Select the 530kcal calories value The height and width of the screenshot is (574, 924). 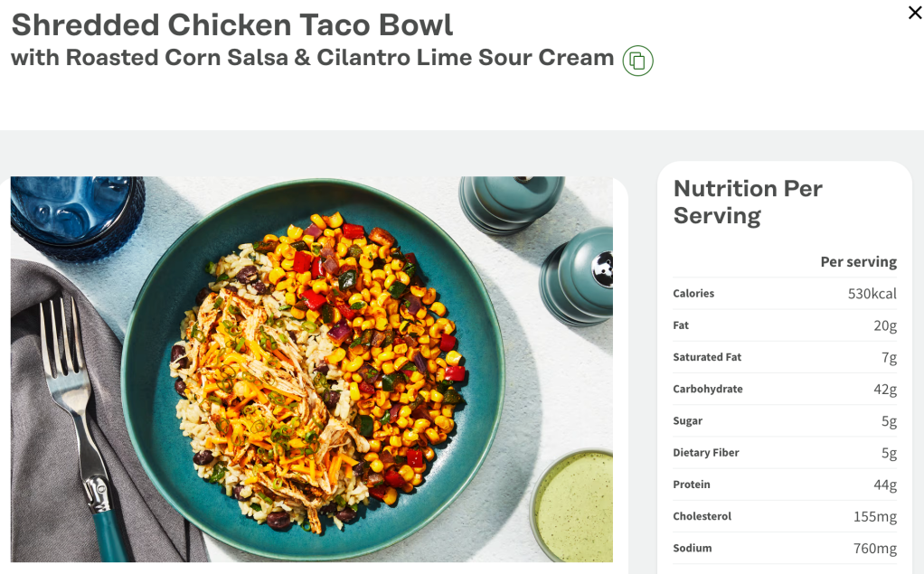pos(872,294)
